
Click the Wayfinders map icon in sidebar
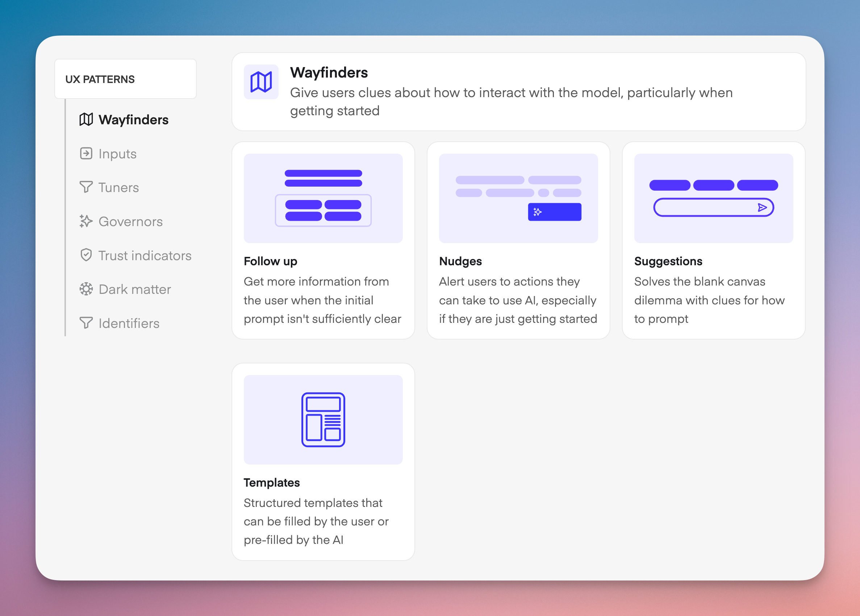coord(86,120)
